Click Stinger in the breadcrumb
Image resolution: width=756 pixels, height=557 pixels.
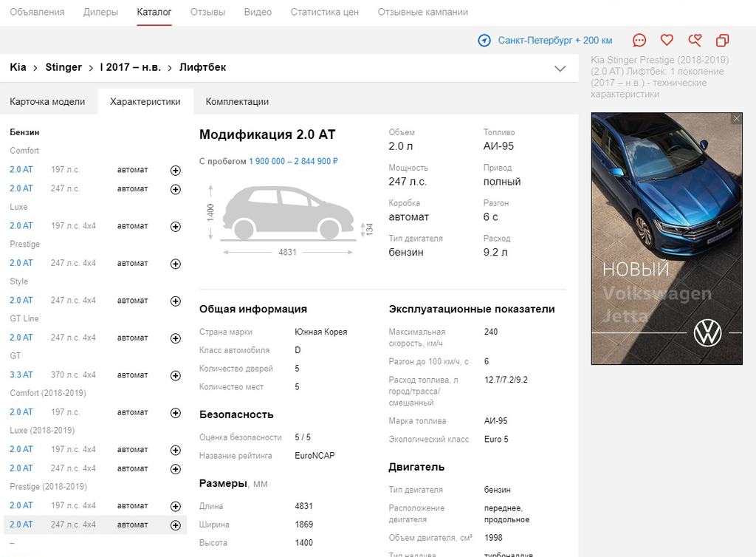tap(63, 67)
